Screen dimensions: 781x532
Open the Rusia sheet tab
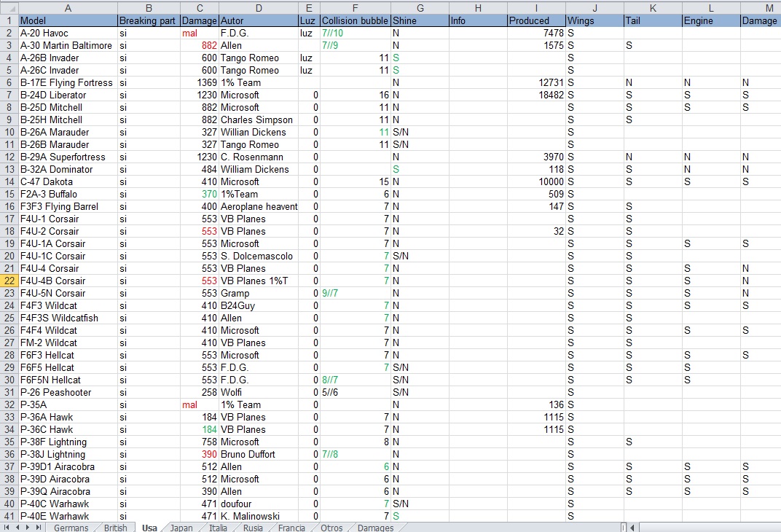click(253, 528)
